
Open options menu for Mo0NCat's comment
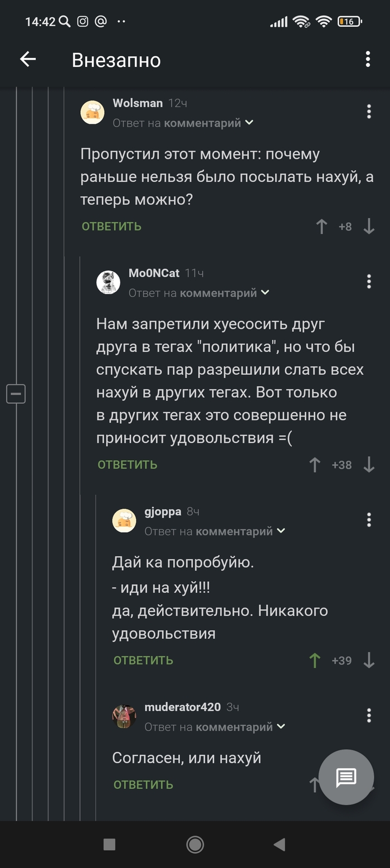point(369,282)
